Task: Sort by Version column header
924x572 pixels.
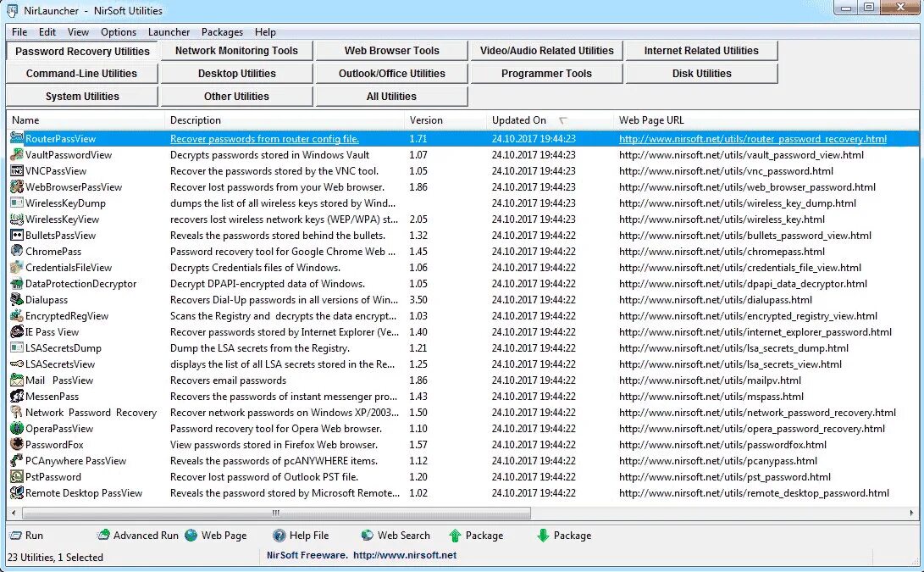Action: 445,120
